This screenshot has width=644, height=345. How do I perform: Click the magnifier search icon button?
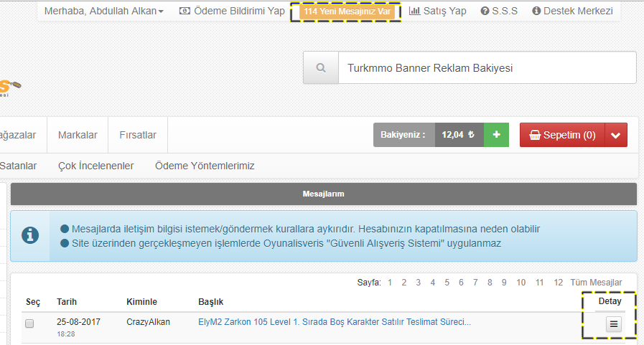click(321, 67)
